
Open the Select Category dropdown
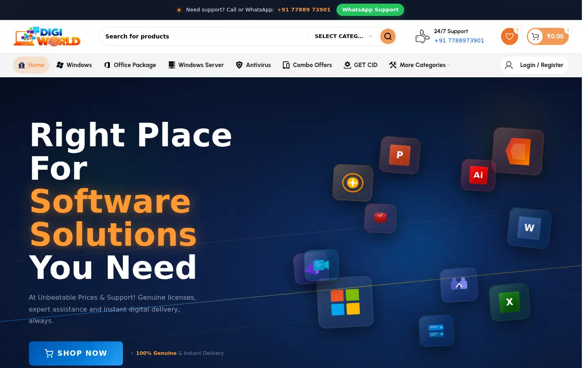pos(343,36)
